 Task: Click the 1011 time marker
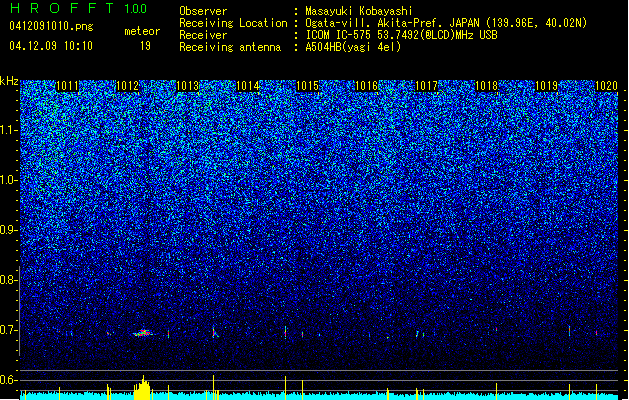67,86
